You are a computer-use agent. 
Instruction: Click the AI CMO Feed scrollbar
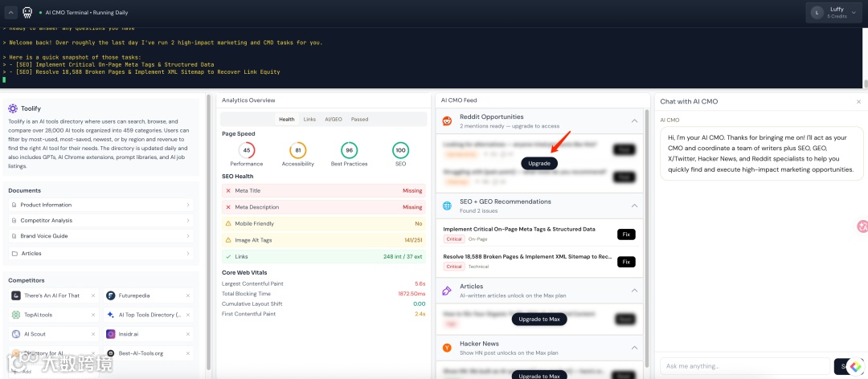(x=646, y=238)
